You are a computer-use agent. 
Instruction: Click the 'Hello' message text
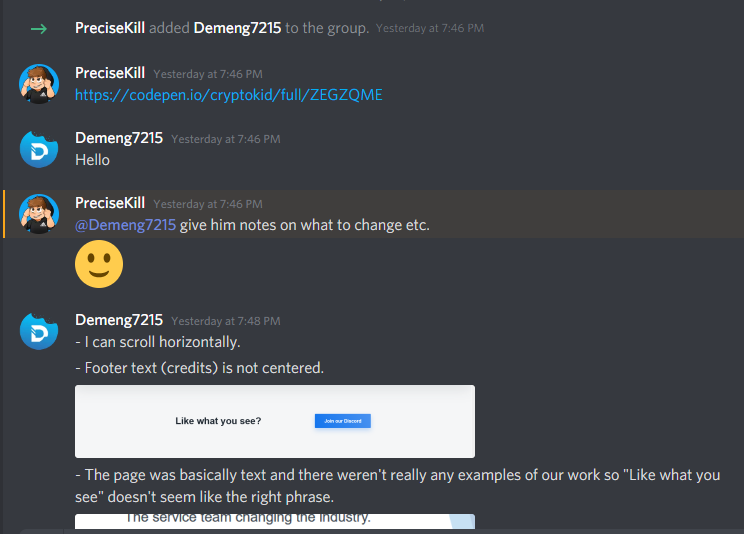93,160
